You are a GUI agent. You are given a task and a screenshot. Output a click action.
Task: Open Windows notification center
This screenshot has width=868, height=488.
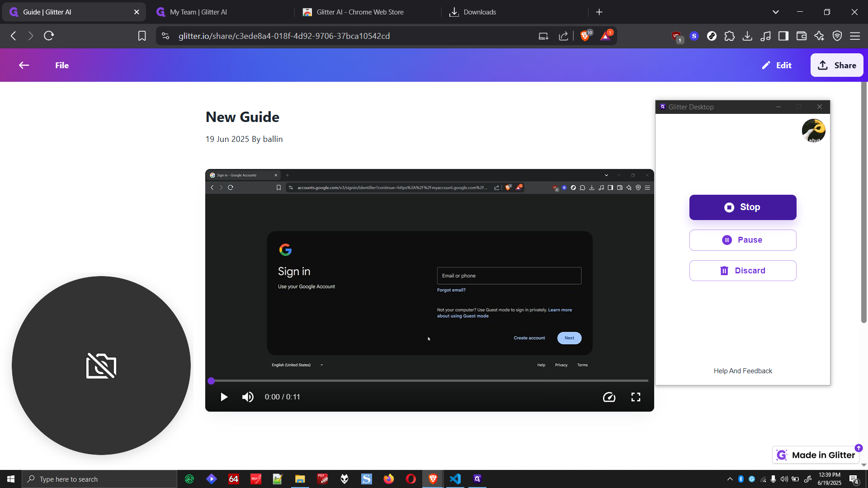[854, 479]
